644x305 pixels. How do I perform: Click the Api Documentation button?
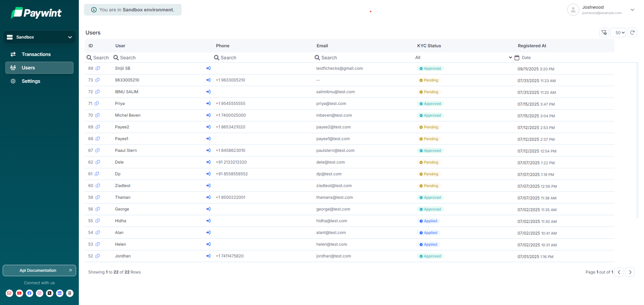pyautogui.click(x=39, y=270)
